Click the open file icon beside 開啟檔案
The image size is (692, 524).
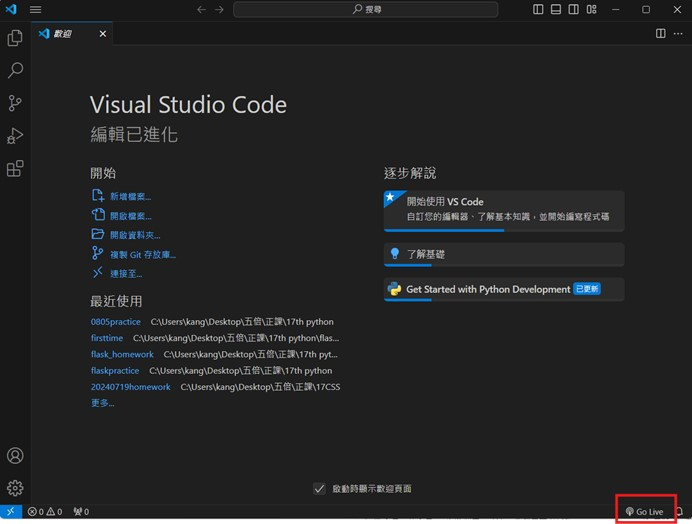point(98,215)
